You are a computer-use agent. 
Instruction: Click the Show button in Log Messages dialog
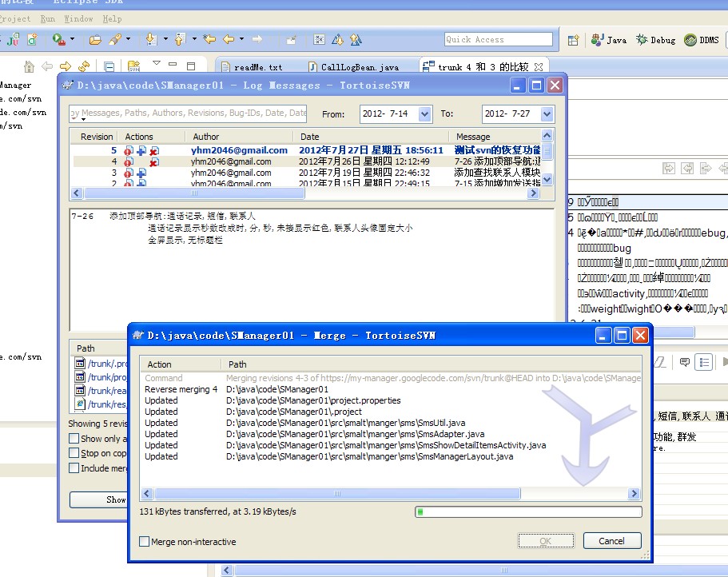click(98, 499)
